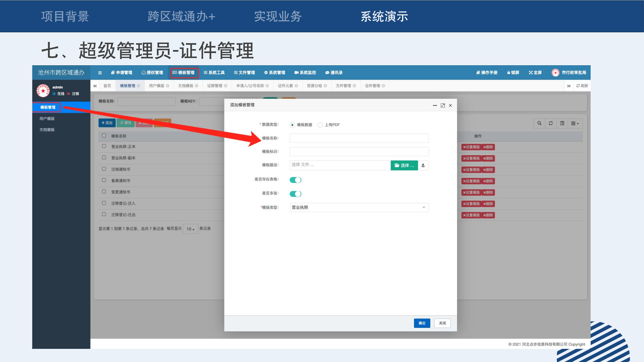
Task: Select the 上传PDF radio button
Action: click(x=320, y=125)
